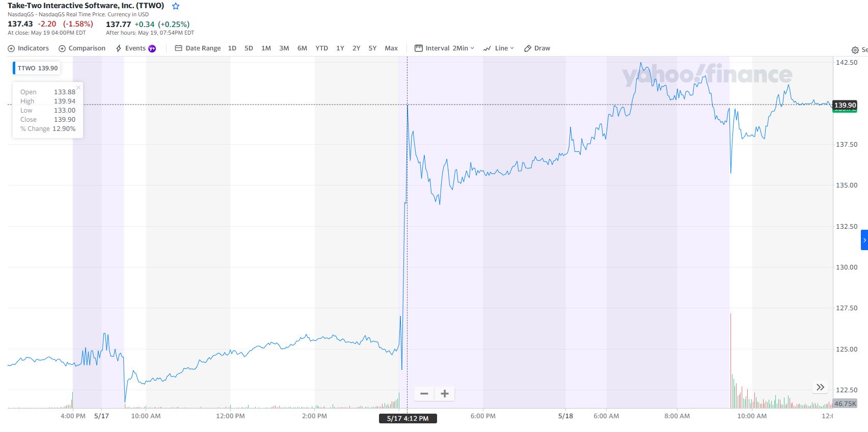The height and width of the screenshot is (432, 868).
Task: Click the Date Range button
Action: 198,48
